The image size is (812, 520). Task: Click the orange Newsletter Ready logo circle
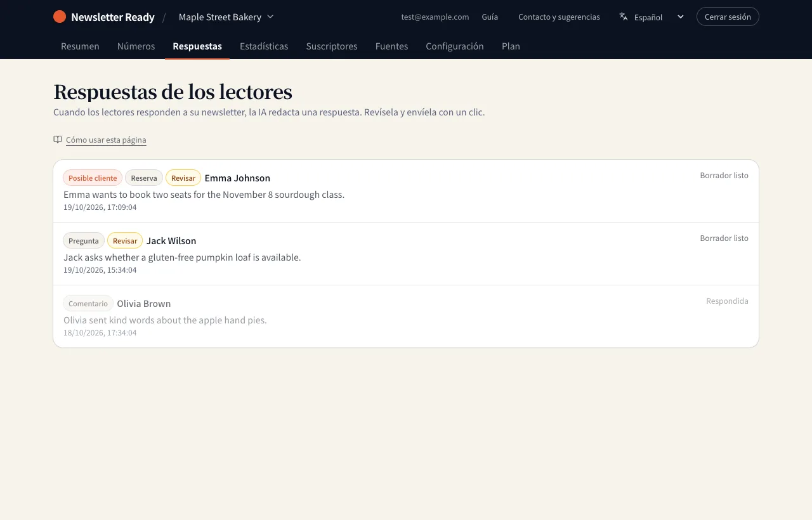point(60,16)
